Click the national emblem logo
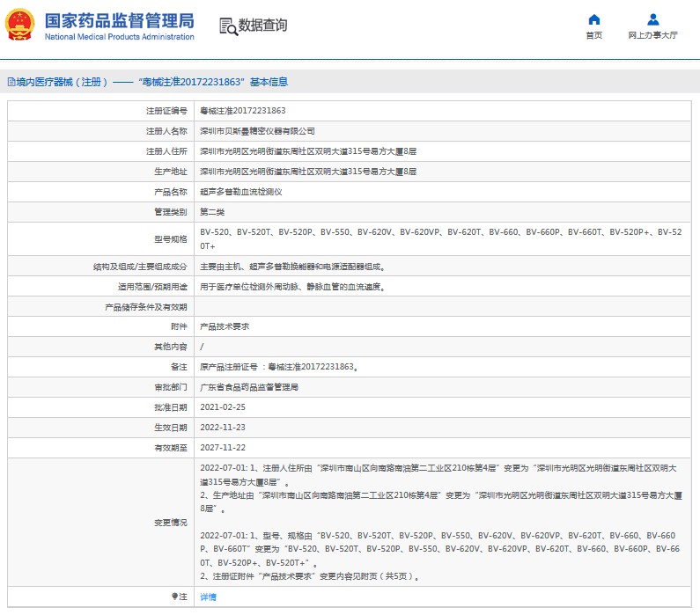 [x=21, y=26]
